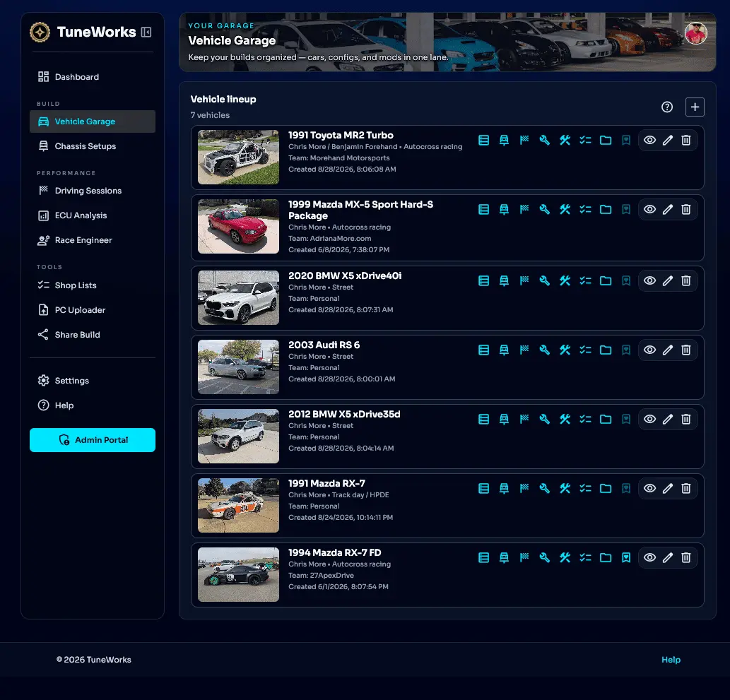Click bookmark badge icon for 1999 Mazda MX-5
This screenshot has width=730, height=700.
(625, 210)
